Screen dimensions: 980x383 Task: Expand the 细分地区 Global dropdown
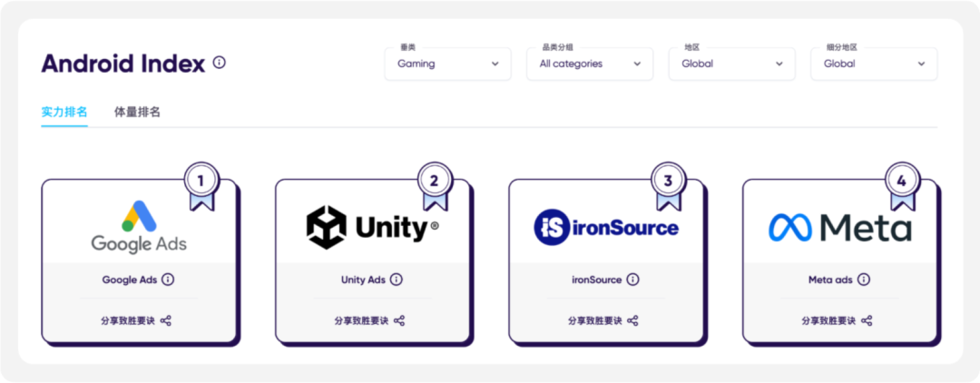coord(874,64)
